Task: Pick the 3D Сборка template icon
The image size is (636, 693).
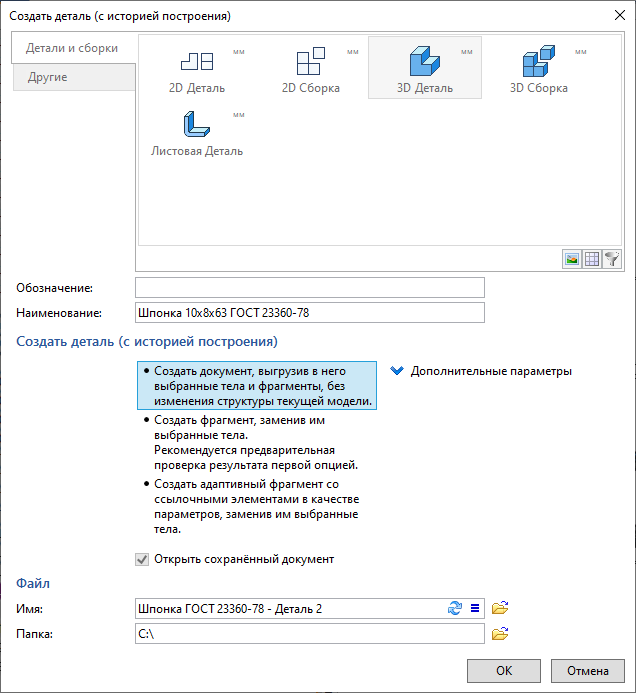Action: point(538,63)
